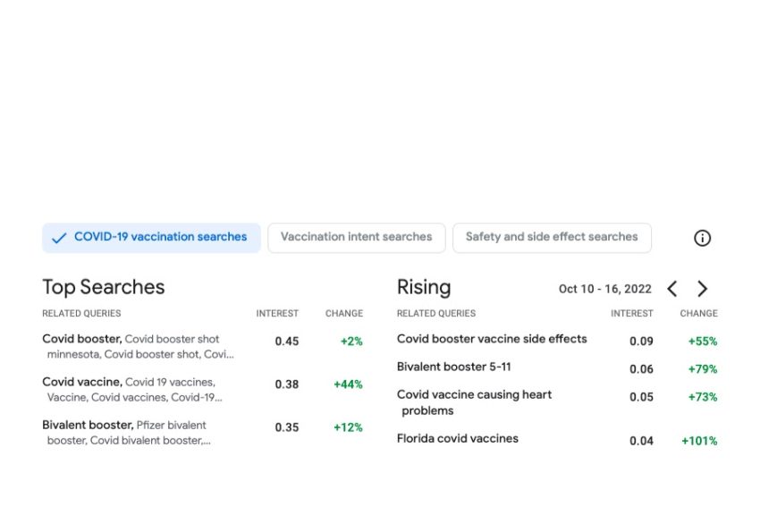
Task: Click the 0.09 interest value
Action: point(641,341)
